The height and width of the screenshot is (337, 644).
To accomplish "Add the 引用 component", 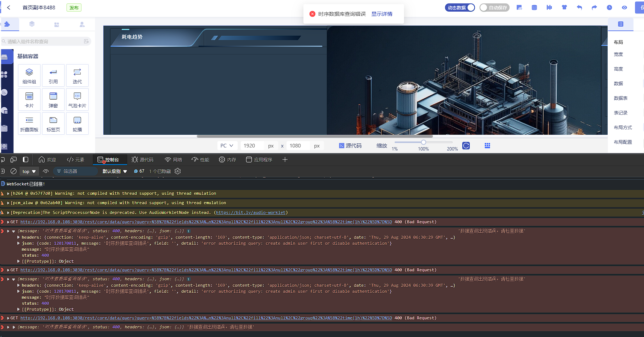I will coord(53,75).
